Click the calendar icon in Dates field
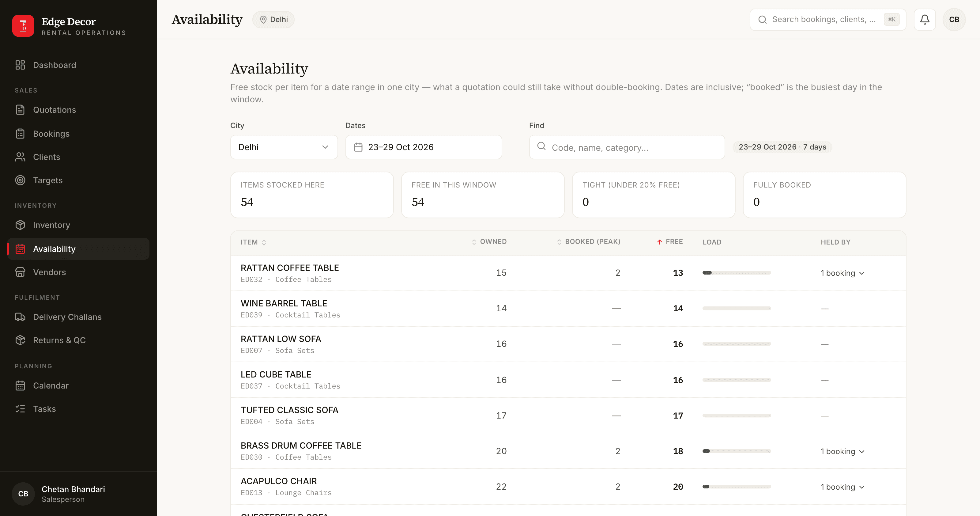Image resolution: width=980 pixels, height=516 pixels. [358, 147]
